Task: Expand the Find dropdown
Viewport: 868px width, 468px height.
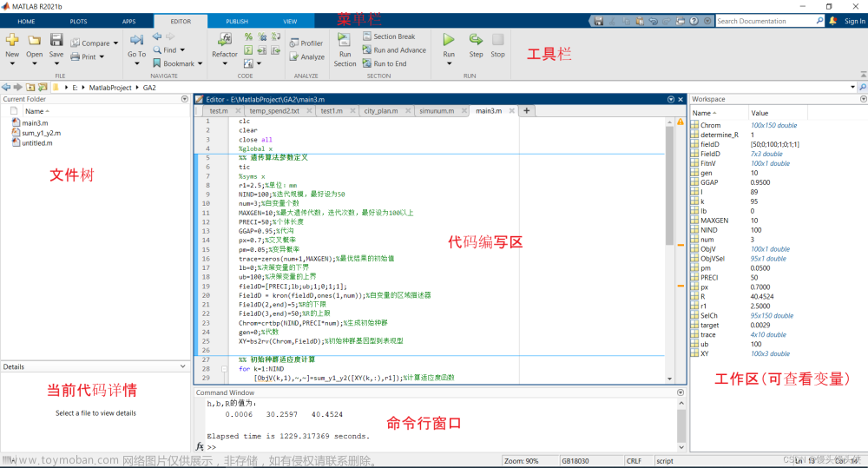Action: tap(182, 49)
